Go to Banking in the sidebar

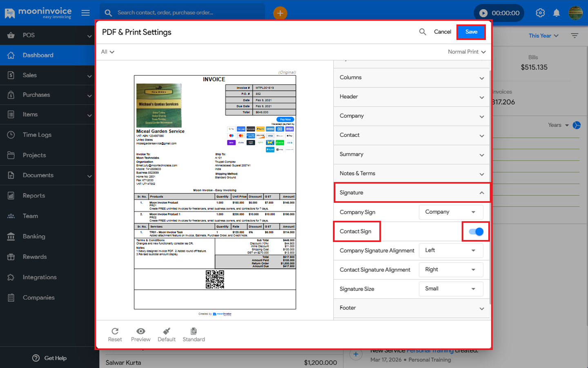(x=34, y=237)
